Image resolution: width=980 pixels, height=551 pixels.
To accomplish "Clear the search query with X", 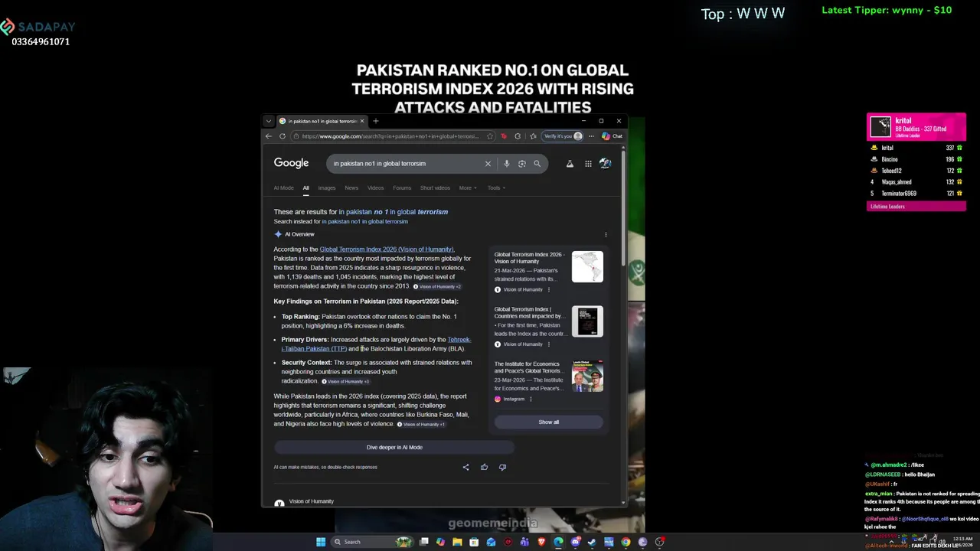I will (488, 163).
